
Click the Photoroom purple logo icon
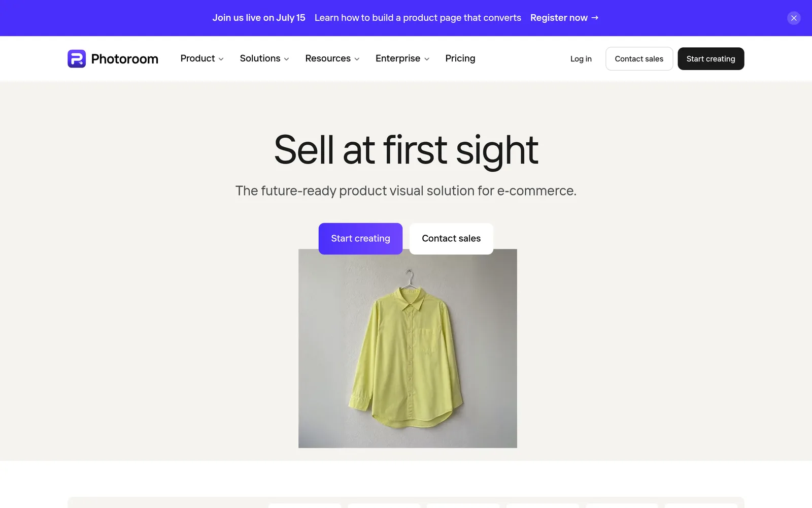pyautogui.click(x=77, y=59)
